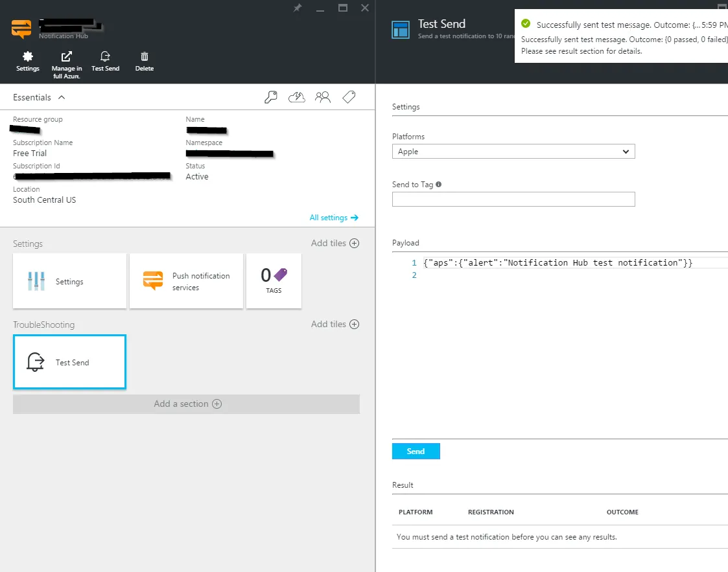Click the blue Send button
728x572 pixels.
(416, 452)
